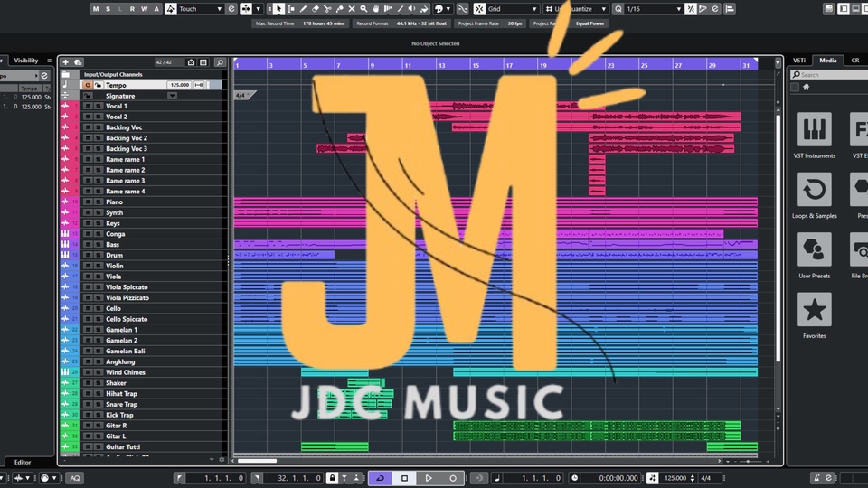Select the Time Warp tool
This screenshot has height=488, width=868.
pyautogui.click(x=388, y=9)
